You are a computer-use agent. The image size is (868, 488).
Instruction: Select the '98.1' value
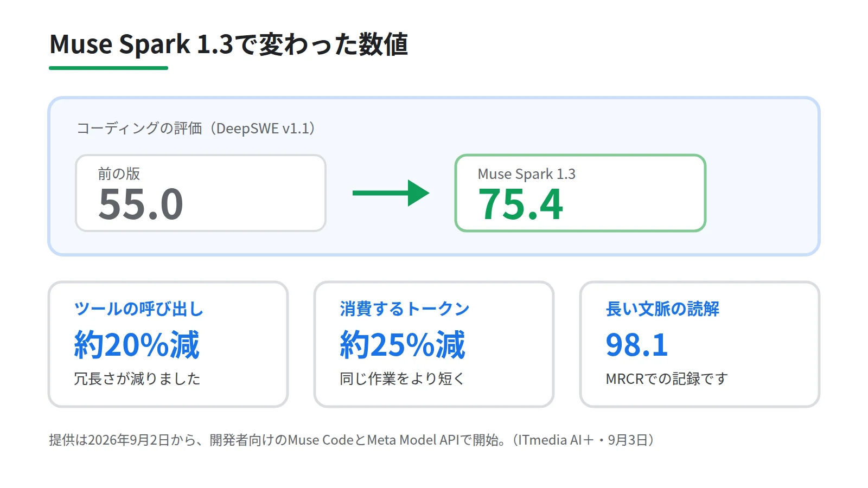click(637, 345)
